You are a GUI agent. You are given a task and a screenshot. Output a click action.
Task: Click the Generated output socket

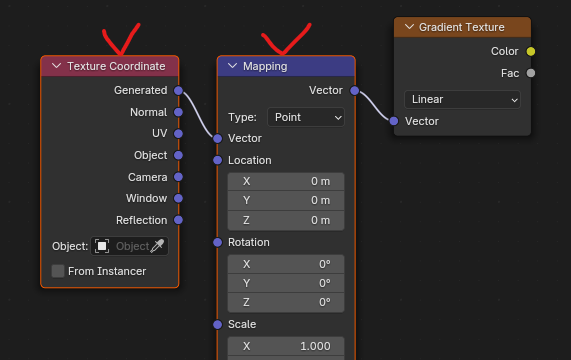[x=178, y=90]
